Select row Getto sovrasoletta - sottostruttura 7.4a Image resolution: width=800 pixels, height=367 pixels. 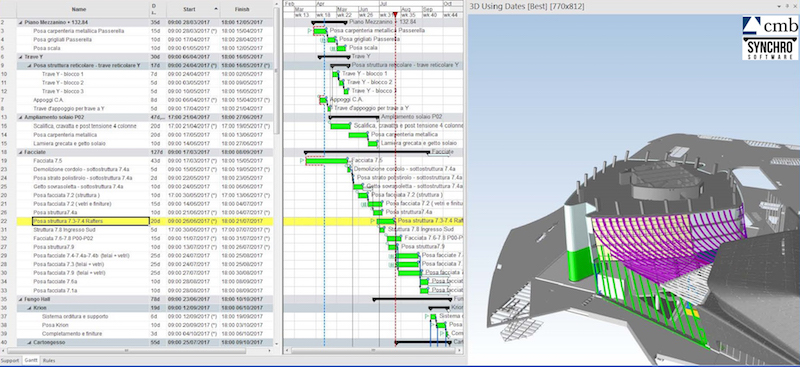tap(137, 187)
